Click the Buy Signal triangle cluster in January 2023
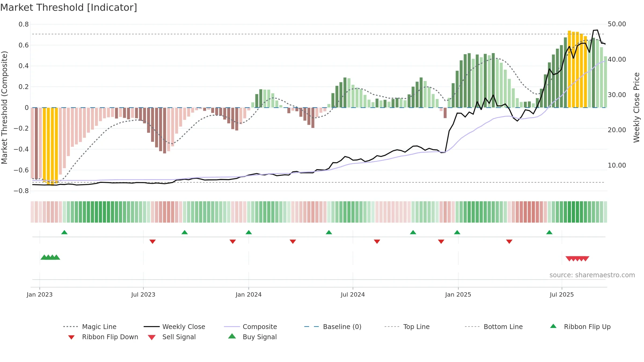The width and height of the screenshot is (644, 362). click(50, 257)
